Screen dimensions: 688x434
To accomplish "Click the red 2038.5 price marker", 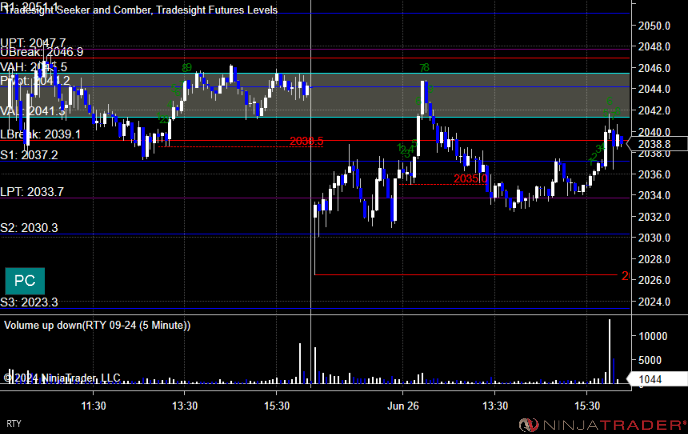I will (306, 141).
